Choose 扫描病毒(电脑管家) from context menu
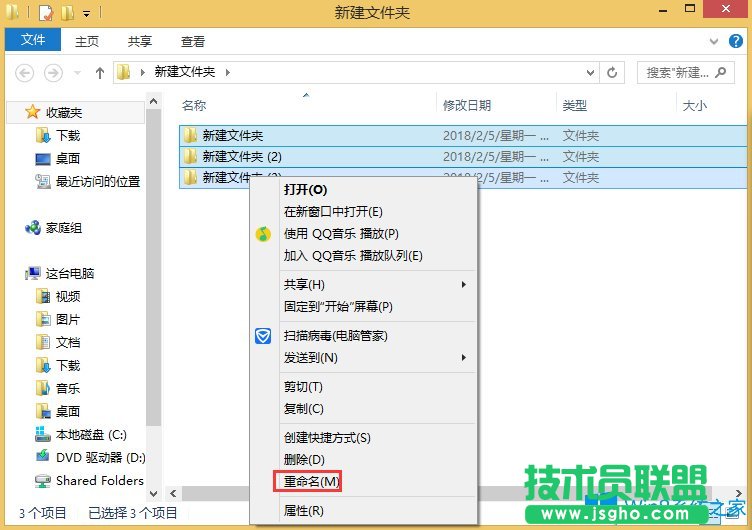The width and height of the screenshot is (752, 530). [x=335, y=336]
